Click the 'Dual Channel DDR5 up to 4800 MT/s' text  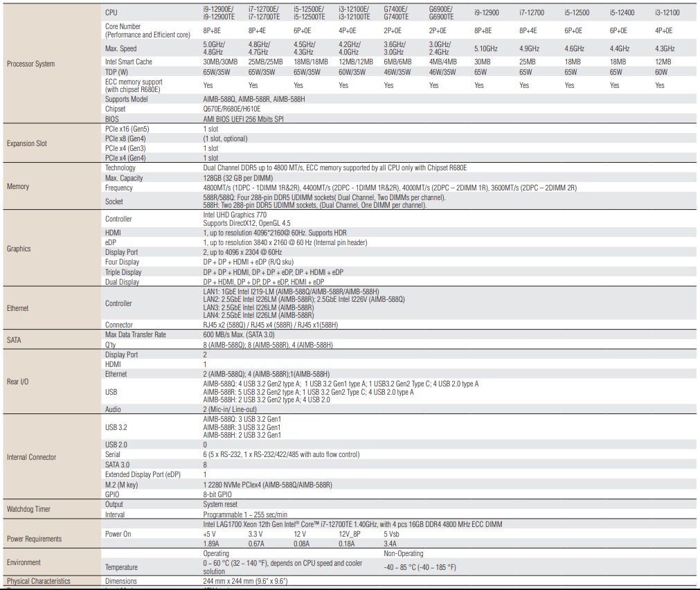pyautogui.click(x=253, y=168)
